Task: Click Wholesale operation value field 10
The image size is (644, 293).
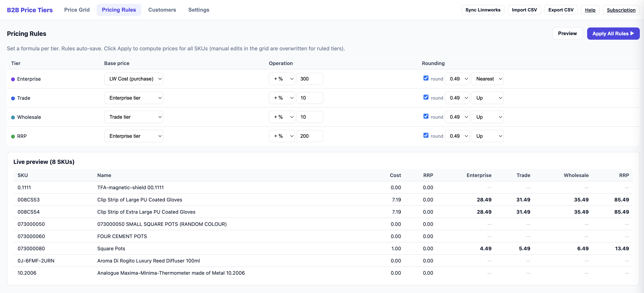Action: tap(310, 117)
